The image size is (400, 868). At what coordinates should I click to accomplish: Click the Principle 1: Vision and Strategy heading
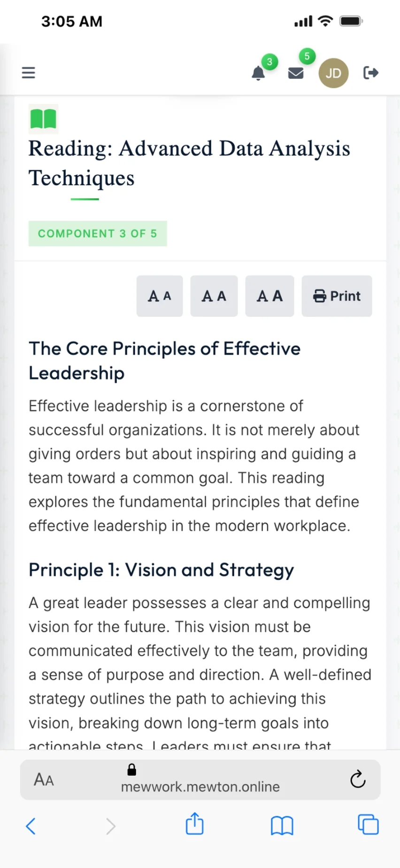pyautogui.click(x=161, y=570)
